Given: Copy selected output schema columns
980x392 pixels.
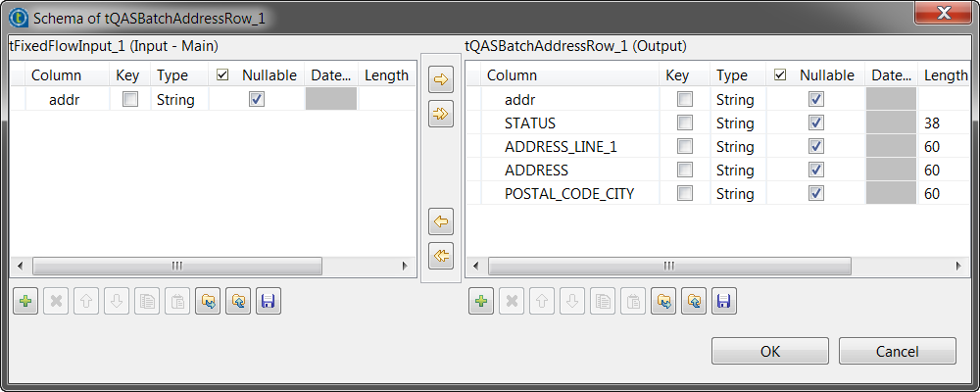Looking at the screenshot, I should (603, 301).
